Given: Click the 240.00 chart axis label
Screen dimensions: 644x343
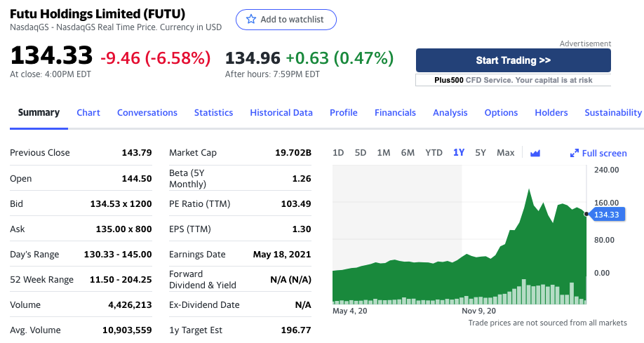Looking at the screenshot, I should click(607, 170).
